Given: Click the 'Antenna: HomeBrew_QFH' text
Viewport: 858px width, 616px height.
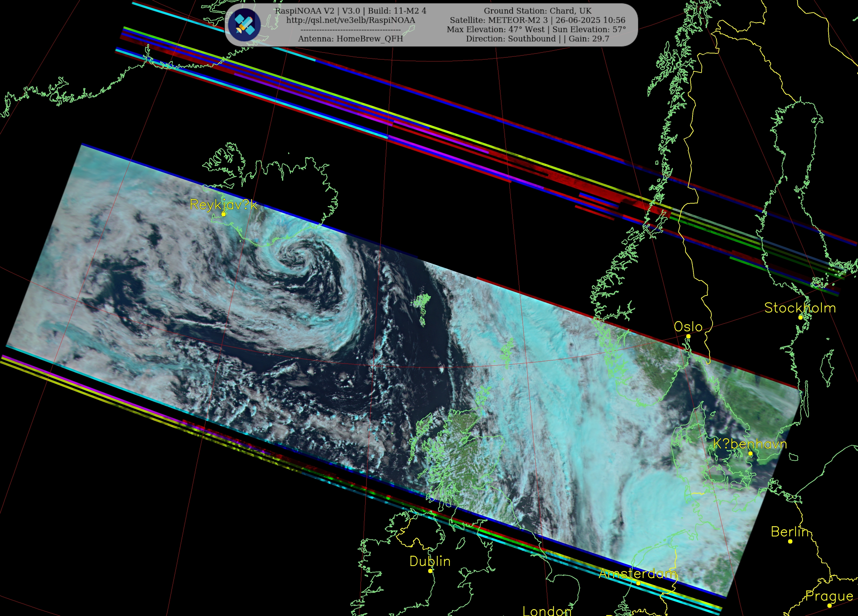Looking at the screenshot, I should [x=350, y=39].
